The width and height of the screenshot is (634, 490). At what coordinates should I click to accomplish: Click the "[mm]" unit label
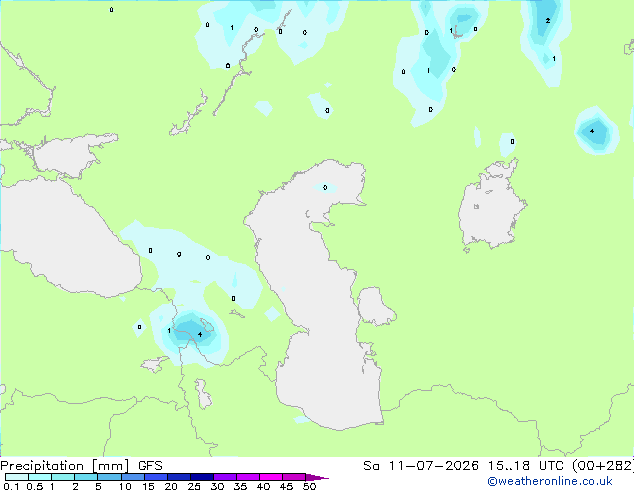click(x=111, y=466)
